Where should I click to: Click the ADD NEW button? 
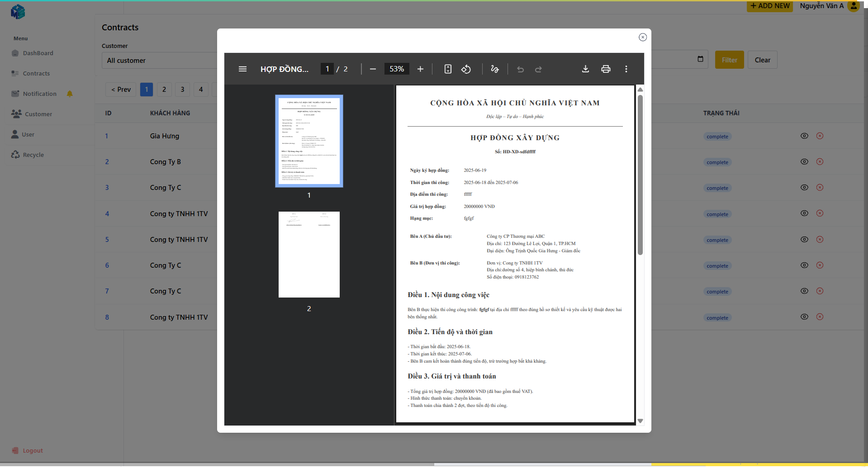point(769,6)
